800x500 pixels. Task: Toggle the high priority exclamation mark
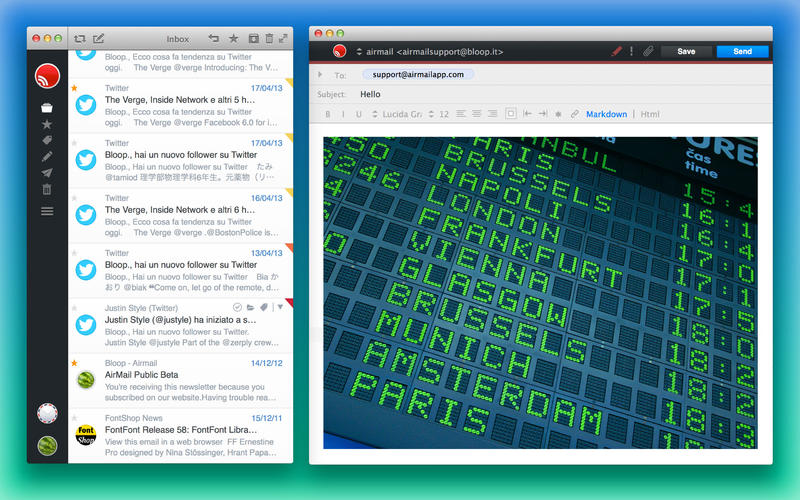coord(632,51)
